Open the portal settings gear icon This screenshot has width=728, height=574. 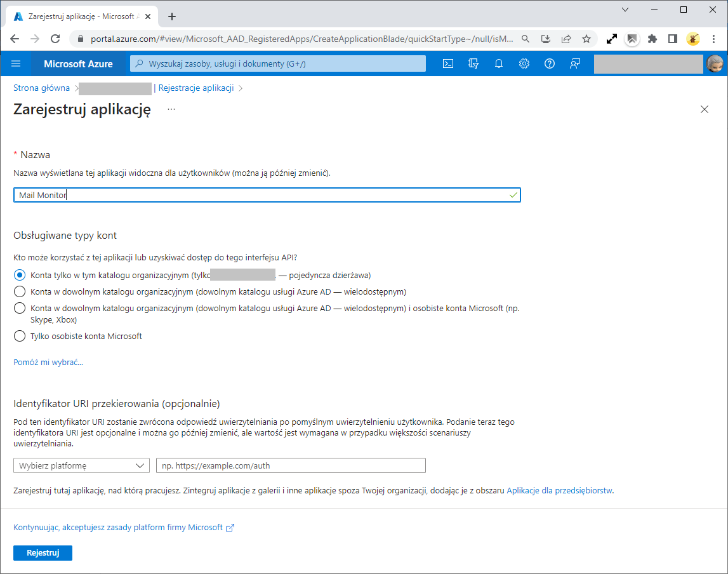coord(524,63)
